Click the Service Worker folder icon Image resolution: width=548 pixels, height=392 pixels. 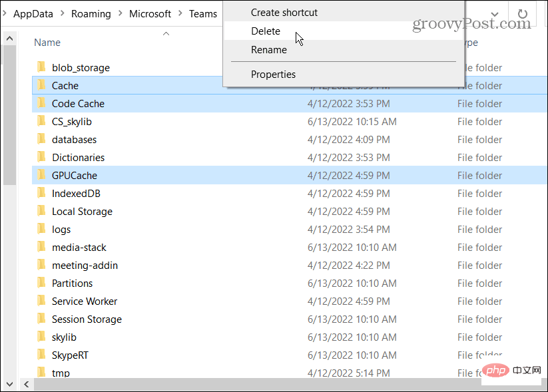point(41,301)
